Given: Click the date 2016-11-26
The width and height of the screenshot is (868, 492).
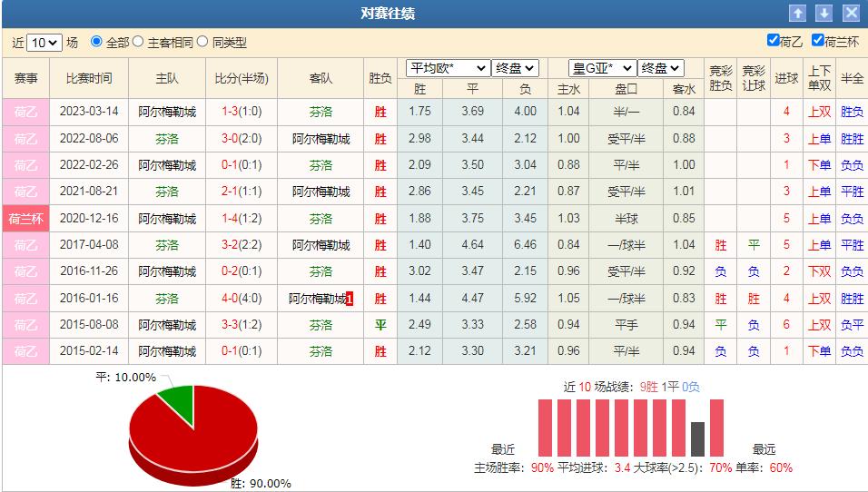Looking at the screenshot, I should (89, 271).
